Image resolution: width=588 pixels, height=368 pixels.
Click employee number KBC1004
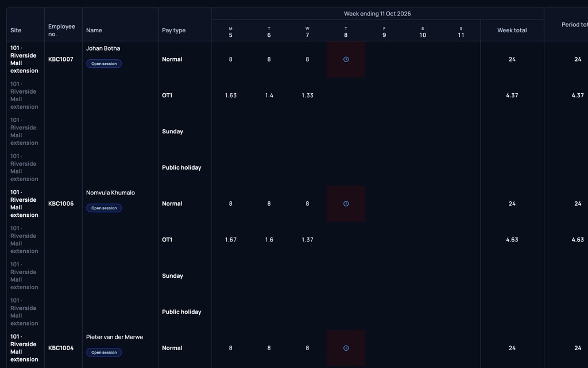[x=61, y=348]
